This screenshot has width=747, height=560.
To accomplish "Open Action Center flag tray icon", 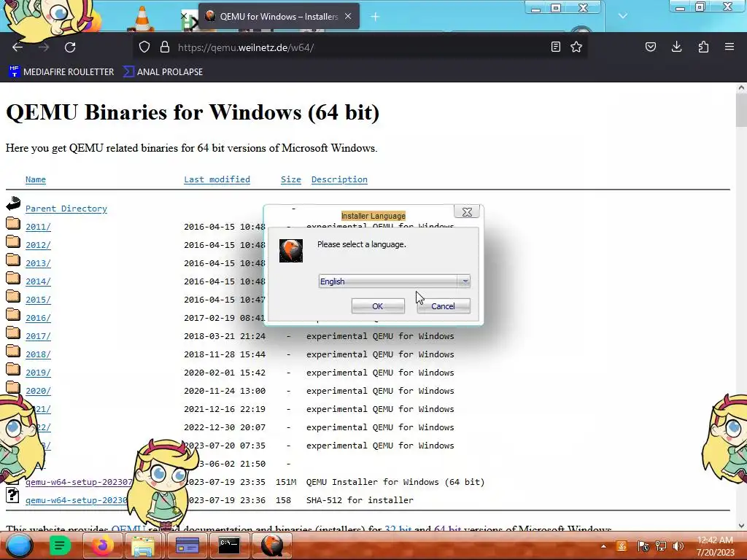I will coord(643,546).
